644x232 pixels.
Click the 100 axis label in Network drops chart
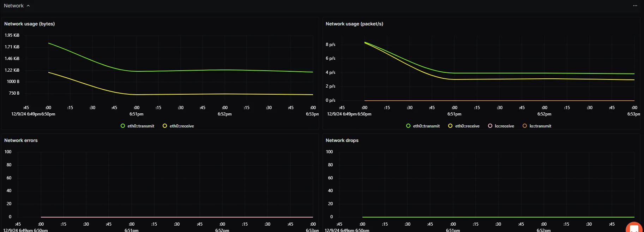329,152
